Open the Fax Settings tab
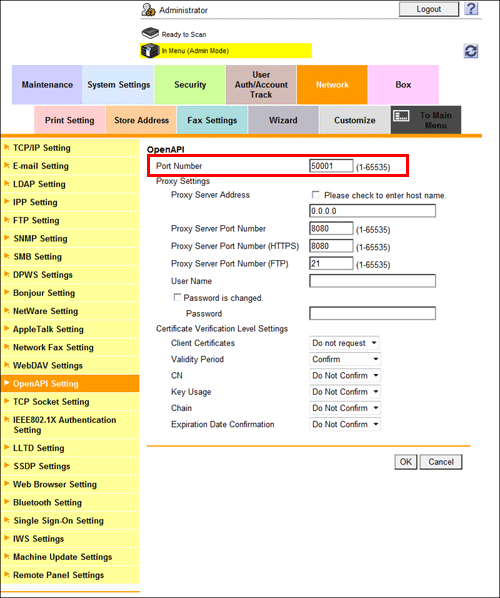Screen dimensions: 500x598 tap(212, 120)
